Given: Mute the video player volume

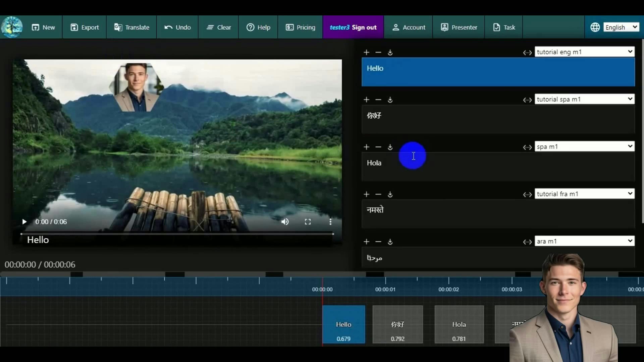Looking at the screenshot, I should [285, 222].
